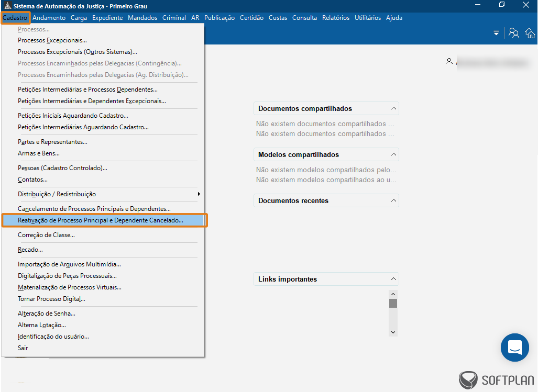Click the users icon next to home

514,33
